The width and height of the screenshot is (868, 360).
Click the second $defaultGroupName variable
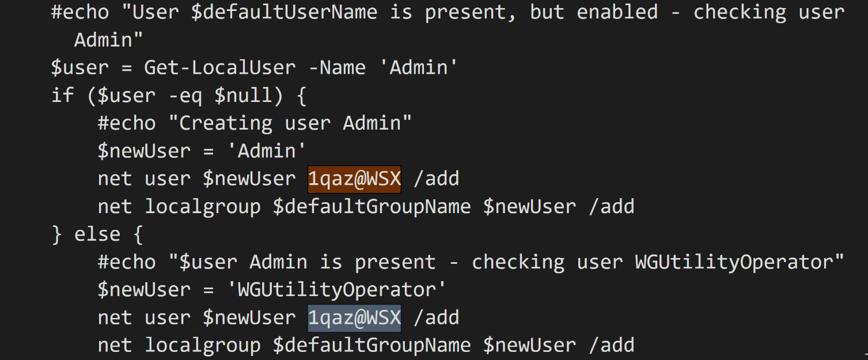click(x=372, y=346)
